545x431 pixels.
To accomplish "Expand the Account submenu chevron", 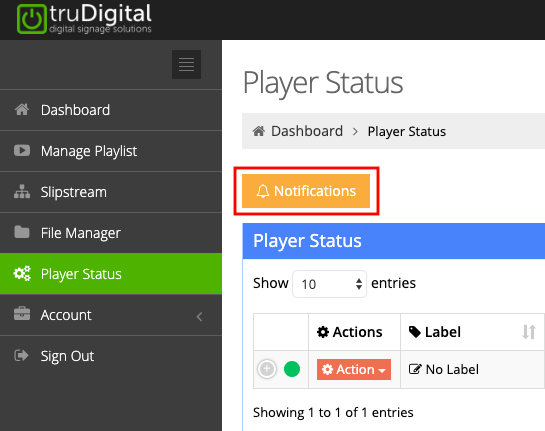I will pos(199,317).
